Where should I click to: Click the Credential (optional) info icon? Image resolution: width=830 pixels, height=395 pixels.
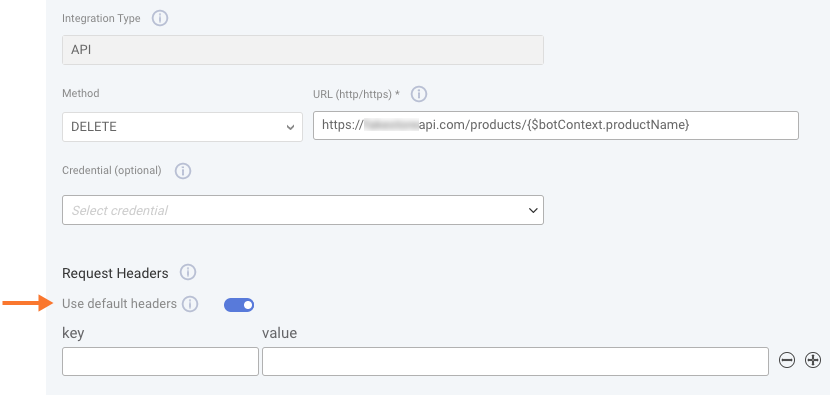click(x=183, y=171)
